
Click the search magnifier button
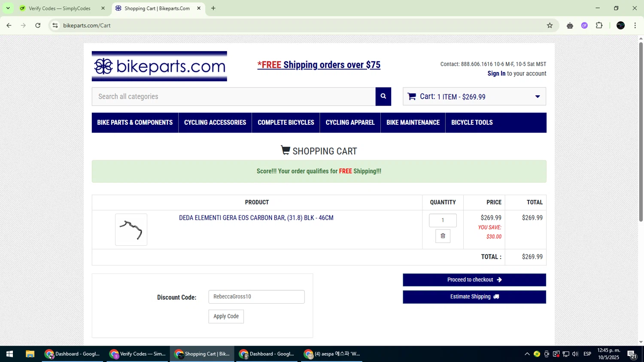pos(383,97)
